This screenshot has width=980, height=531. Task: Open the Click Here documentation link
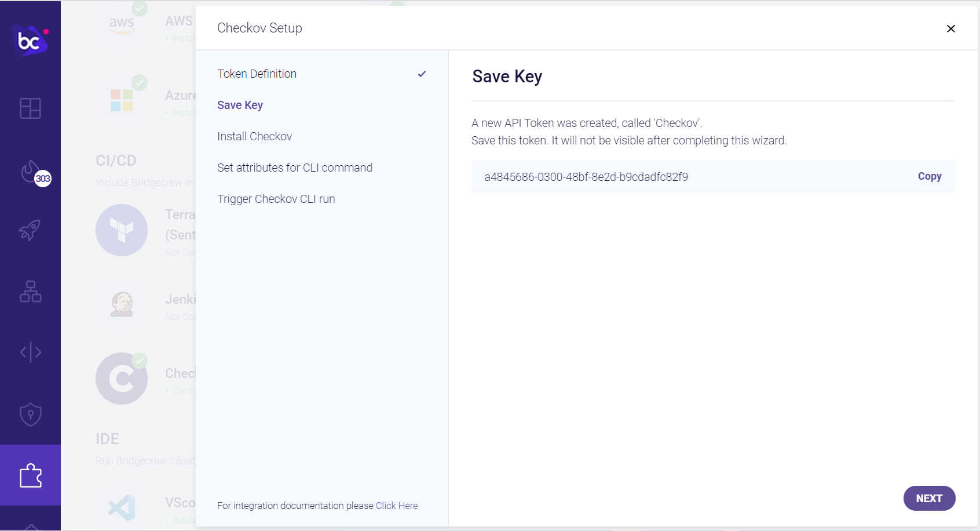397,505
